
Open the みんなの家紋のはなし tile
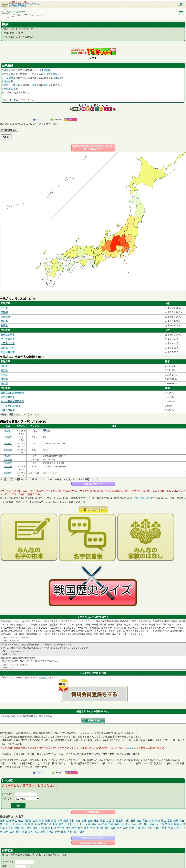146,537
